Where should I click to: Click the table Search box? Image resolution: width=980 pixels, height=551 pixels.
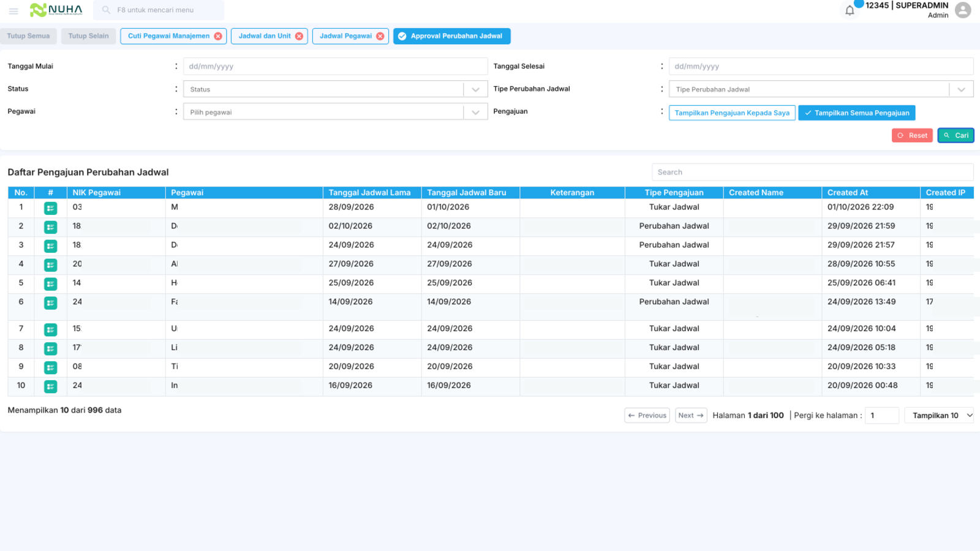tap(812, 172)
